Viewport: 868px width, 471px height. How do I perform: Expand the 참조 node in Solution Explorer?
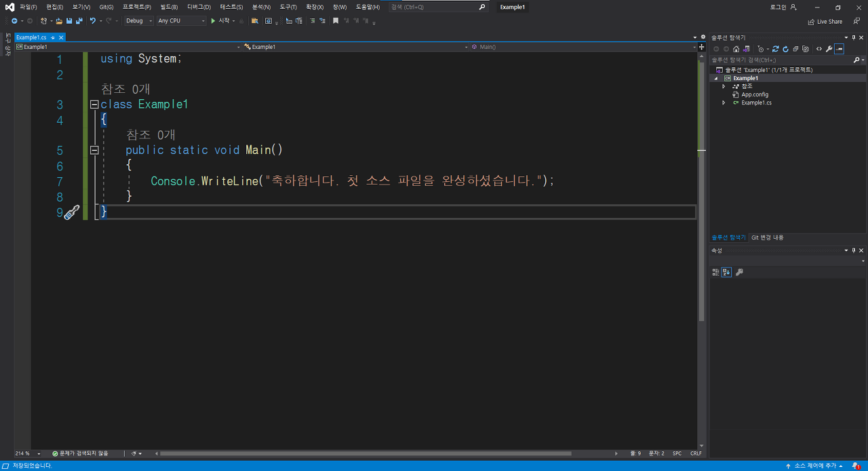click(724, 86)
